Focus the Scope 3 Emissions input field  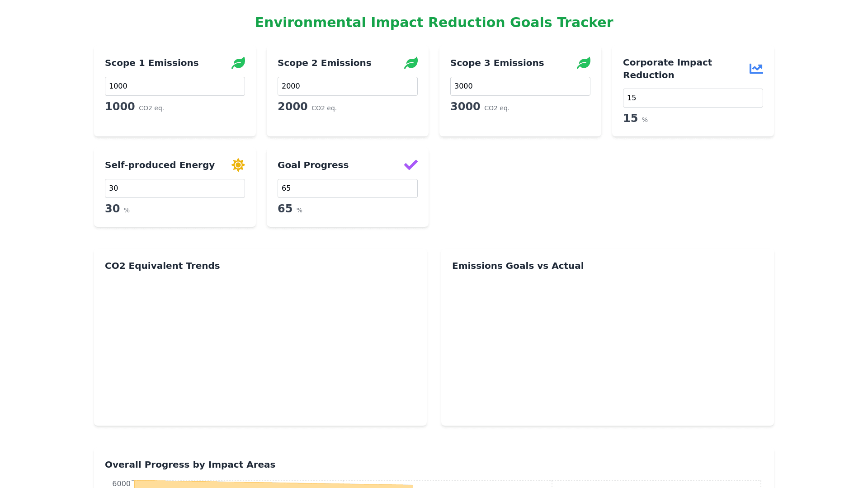click(x=520, y=86)
